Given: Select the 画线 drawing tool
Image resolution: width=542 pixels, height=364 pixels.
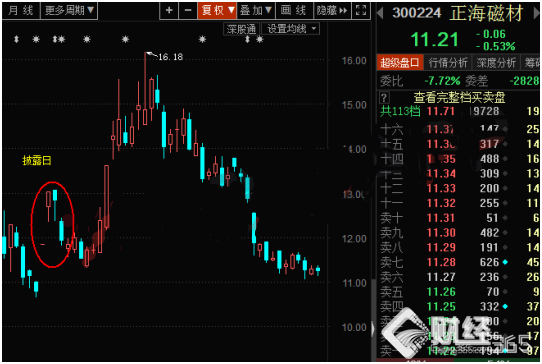Looking at the screenshot, I should click(294, 10).
